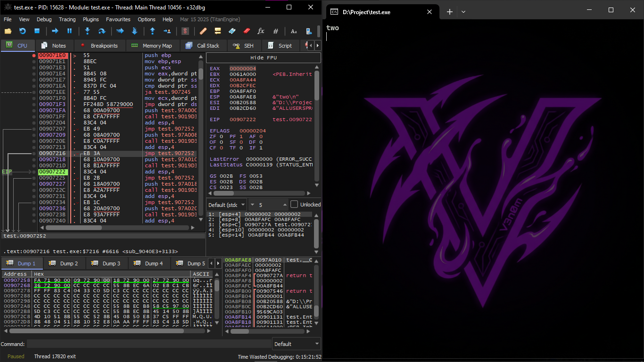The image size is (644, 362).
Task: Toggle the Unlocked checkbox
Action: pos(294,205)
